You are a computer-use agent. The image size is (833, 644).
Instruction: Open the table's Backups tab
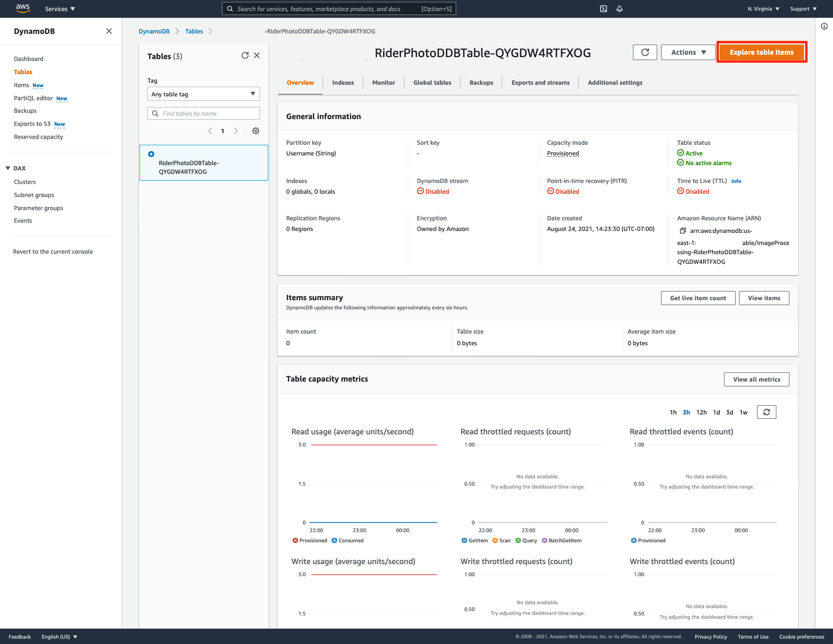pyautogui.click(x=481, y=83)
